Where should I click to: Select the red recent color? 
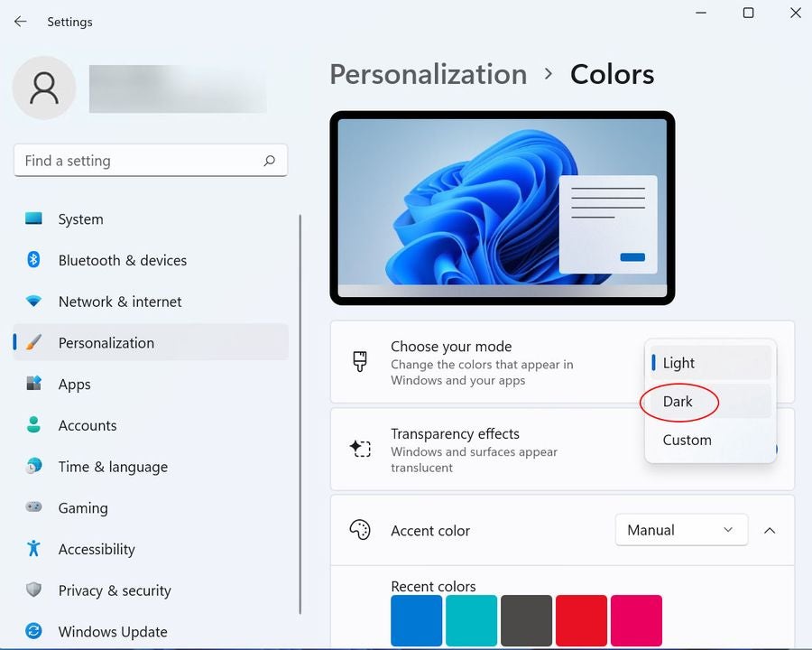pyautogui.click(x=581, y=620)
